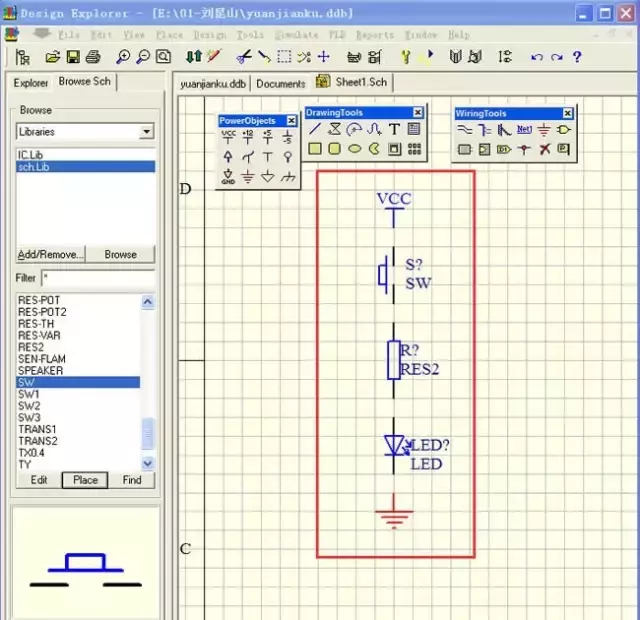Click the zoom in magnifier icon
Screen dimensions: 640x620
[x=123, y=57]
